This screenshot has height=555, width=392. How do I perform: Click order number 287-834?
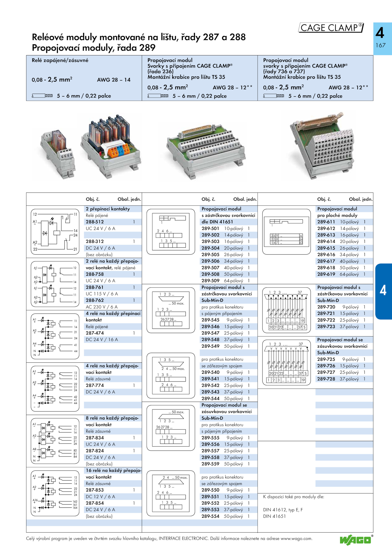(95, 438)
